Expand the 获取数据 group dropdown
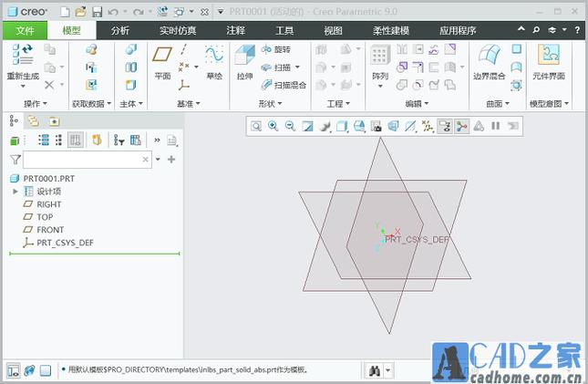 point(92,104)
